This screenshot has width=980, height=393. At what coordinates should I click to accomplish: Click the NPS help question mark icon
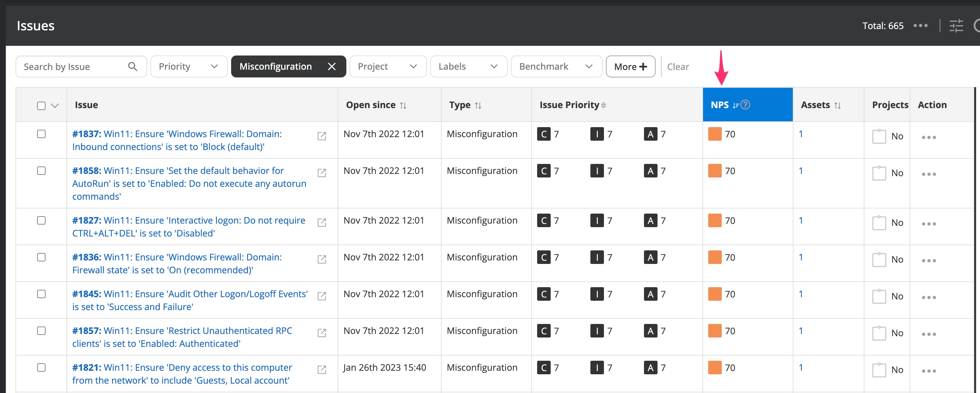click(746, 105)
